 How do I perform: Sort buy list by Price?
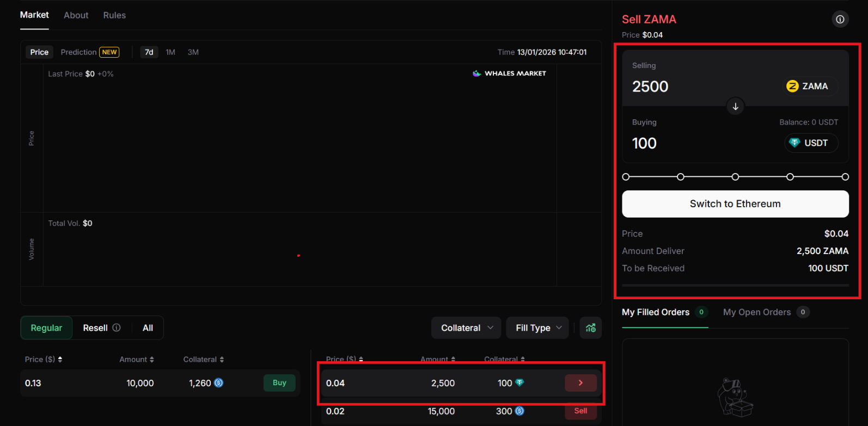point(44,359)
